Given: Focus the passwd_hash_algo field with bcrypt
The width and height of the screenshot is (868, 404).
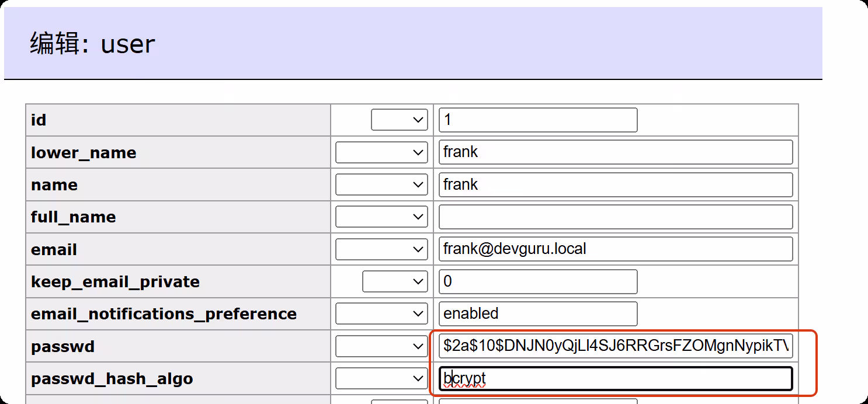Looking at the screenshot, I should (615, 379).
